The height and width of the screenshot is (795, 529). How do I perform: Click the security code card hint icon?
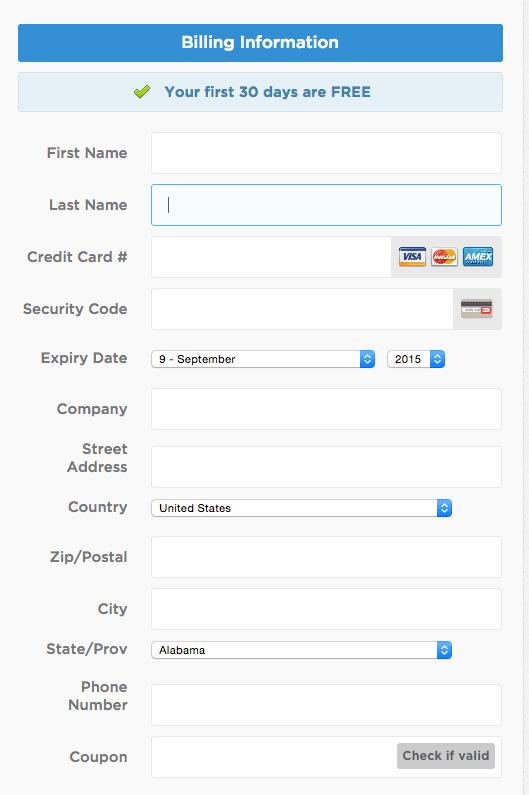pos(477,309)
